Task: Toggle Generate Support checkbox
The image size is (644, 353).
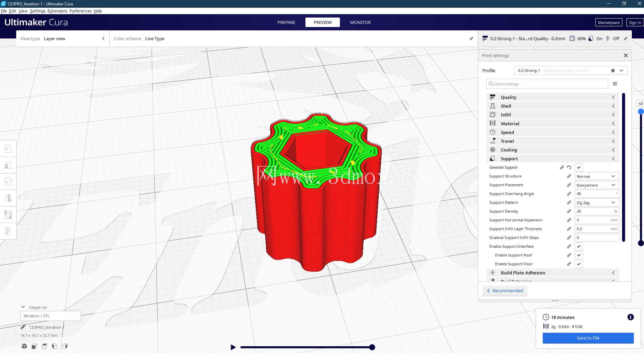Action: (x=579, y=167)
